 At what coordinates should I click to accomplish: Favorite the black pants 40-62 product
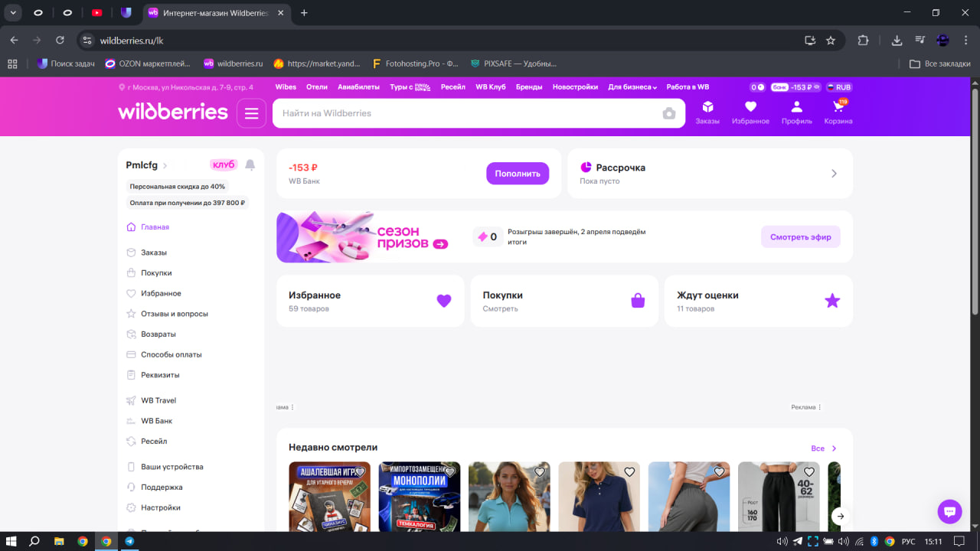click(808, 472)
